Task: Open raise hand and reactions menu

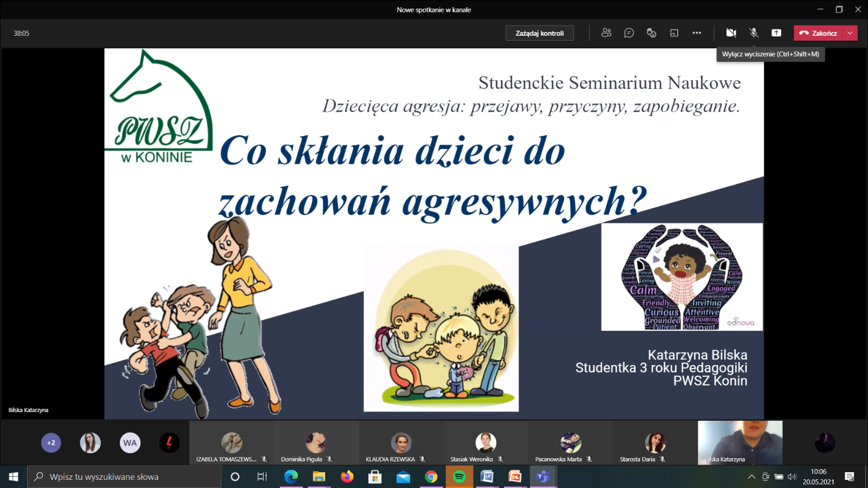Action: coord(652,33)
